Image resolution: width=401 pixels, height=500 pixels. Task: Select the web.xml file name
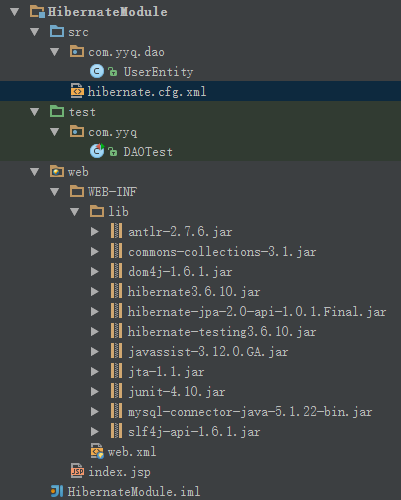pos(132,452)
